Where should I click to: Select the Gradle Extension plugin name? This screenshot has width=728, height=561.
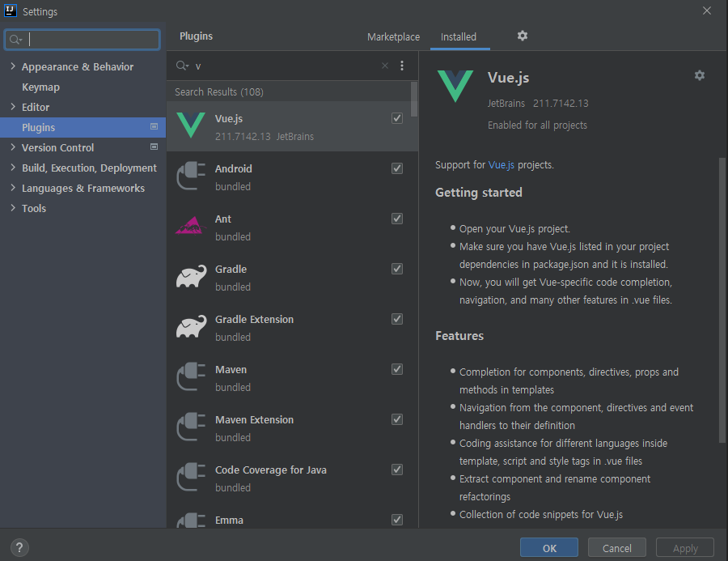(x=255, y=319)
